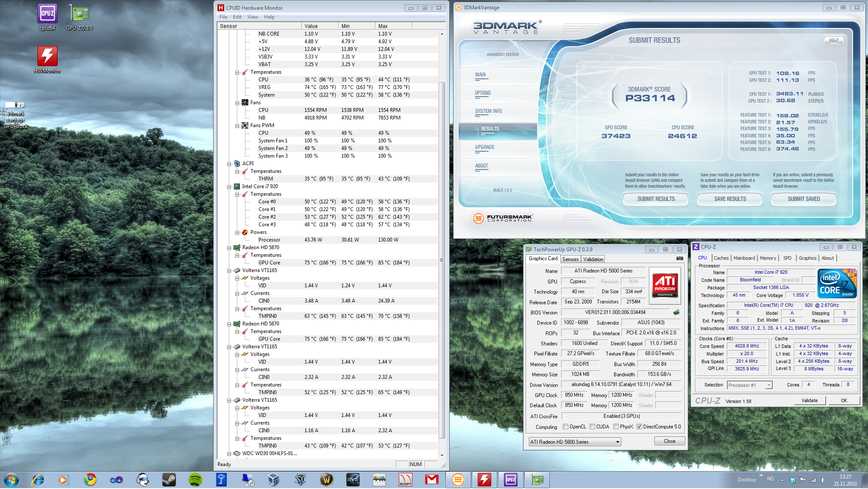Launch World of Warcraft from the taskbar
The height and width of the screenshot is (489, 868).
click(x=326, y=480)
